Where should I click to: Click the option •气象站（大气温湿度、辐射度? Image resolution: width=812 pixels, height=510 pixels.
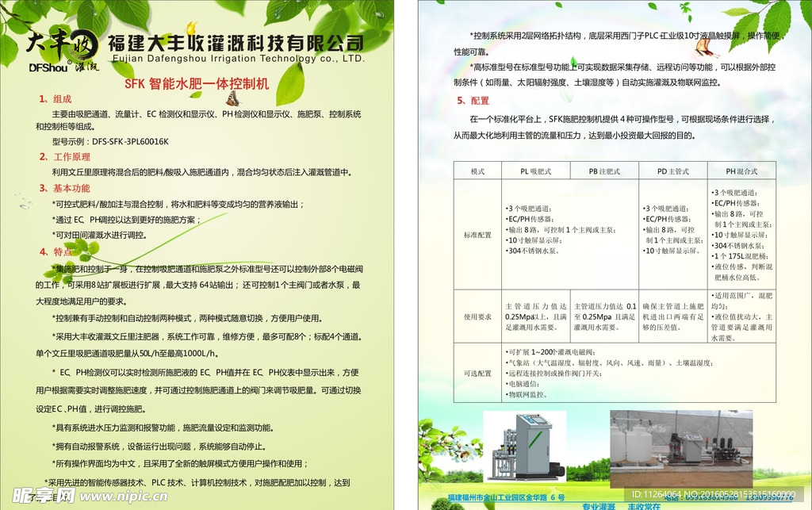609,363
